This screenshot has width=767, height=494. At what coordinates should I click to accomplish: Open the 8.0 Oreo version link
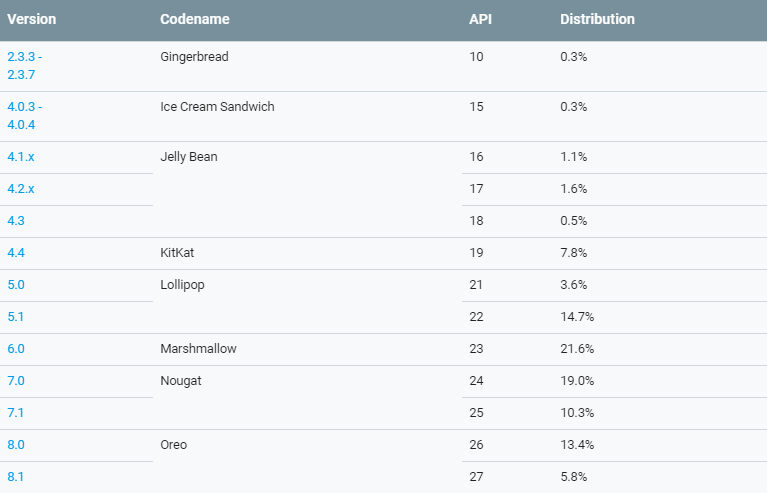point(16,445)
